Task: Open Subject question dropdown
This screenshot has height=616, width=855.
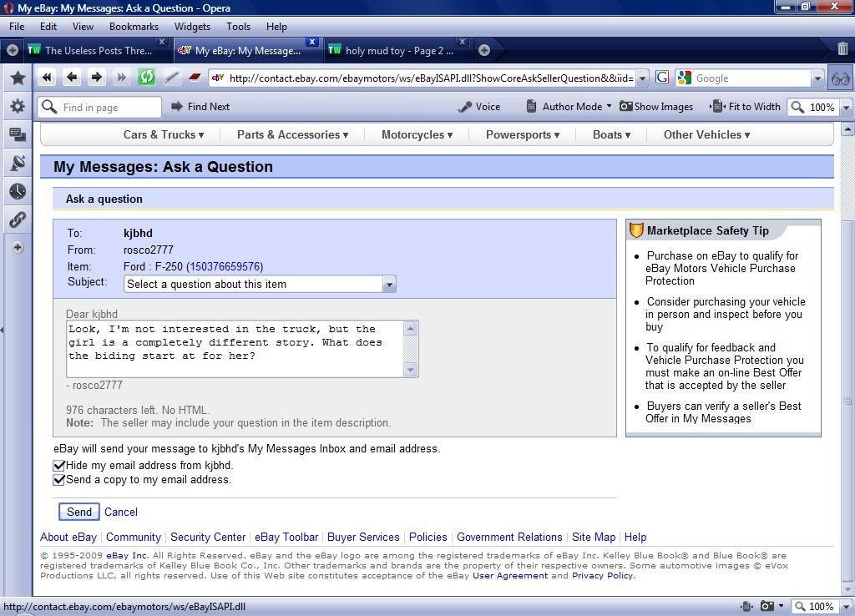Action: tap(260, 284)
